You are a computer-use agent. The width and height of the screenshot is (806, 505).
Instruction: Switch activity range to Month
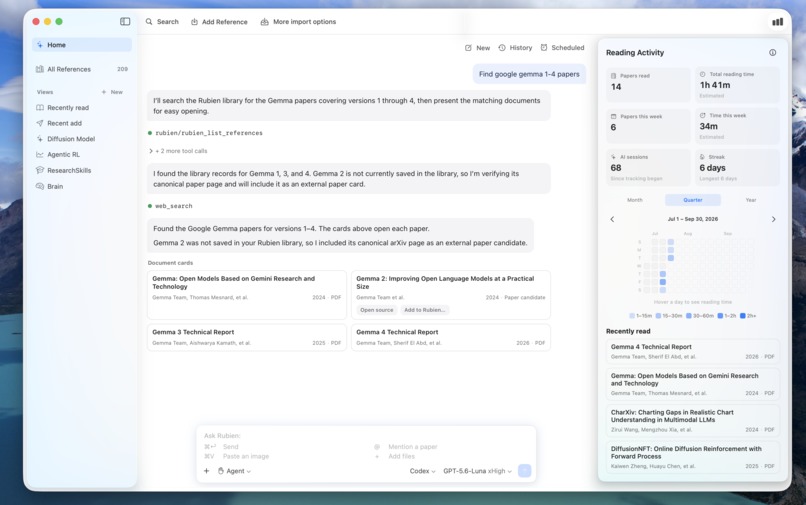(x=635, y=200)
